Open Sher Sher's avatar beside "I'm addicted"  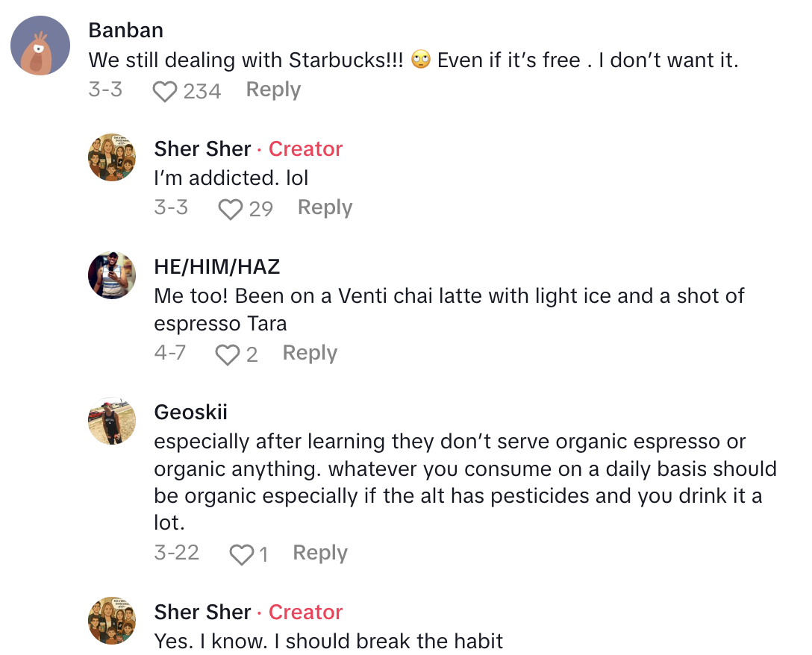click(112, 157)
